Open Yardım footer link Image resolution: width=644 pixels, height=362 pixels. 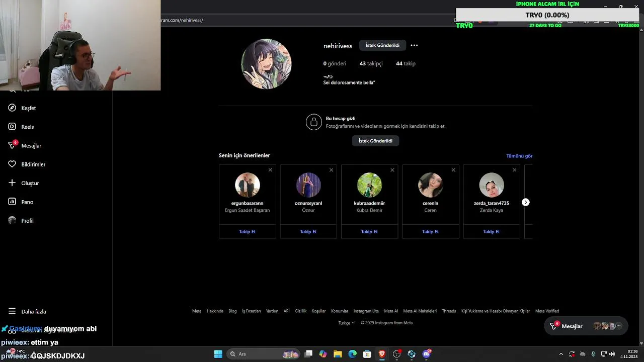[x=272, y=311]
